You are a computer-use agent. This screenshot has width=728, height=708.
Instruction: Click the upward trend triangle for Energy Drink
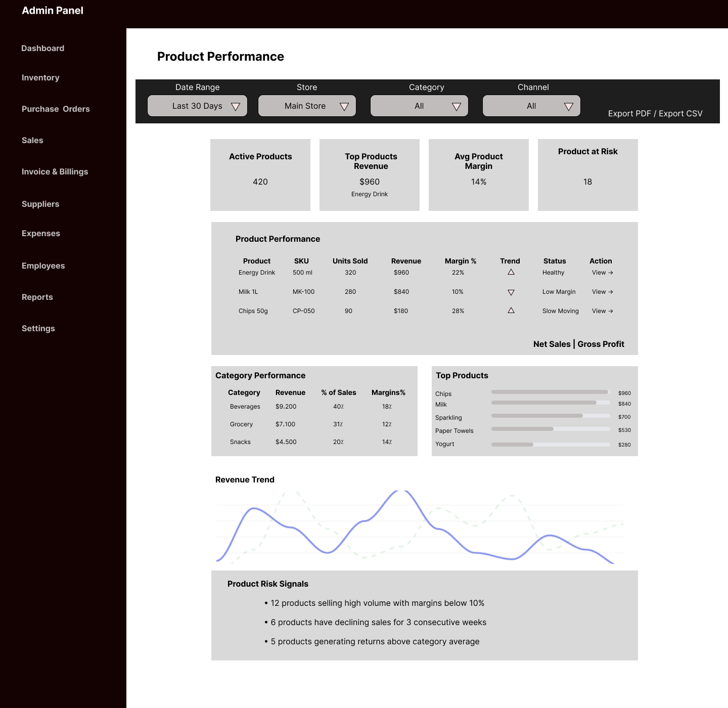(511, 272)
